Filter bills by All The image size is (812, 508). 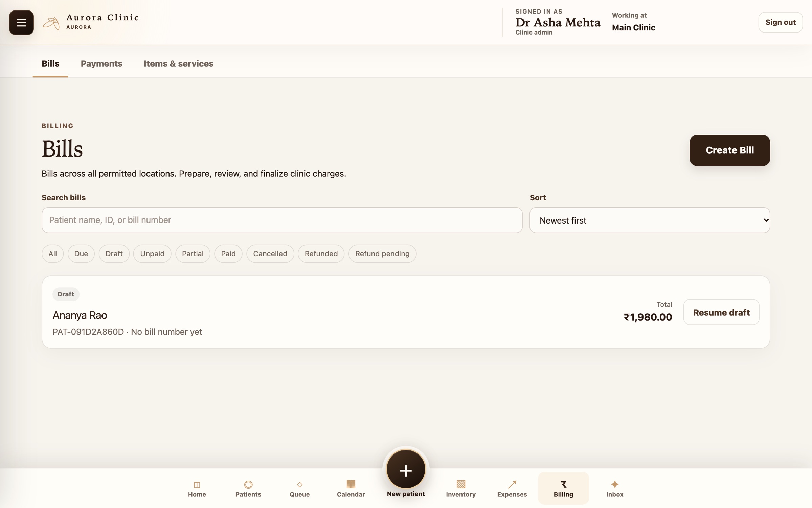52,254
